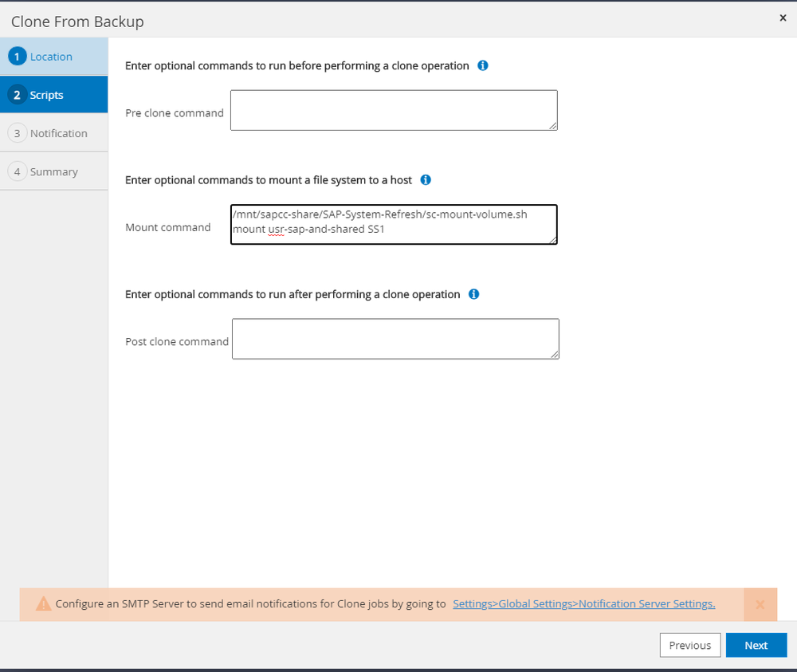Click the Mount command label text
Screen dimensions: 797x672
tap(168, 227)
